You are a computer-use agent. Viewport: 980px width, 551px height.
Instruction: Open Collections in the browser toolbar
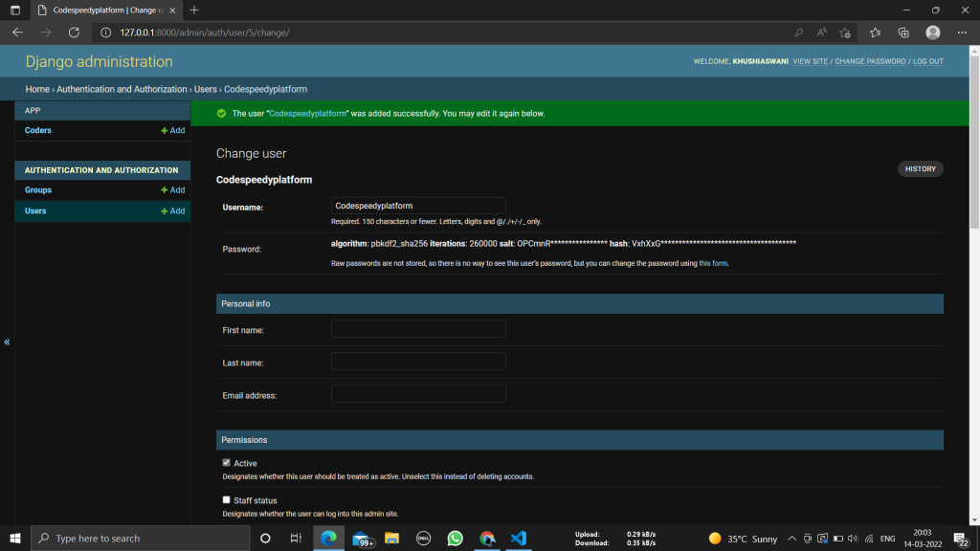point(902,32)
